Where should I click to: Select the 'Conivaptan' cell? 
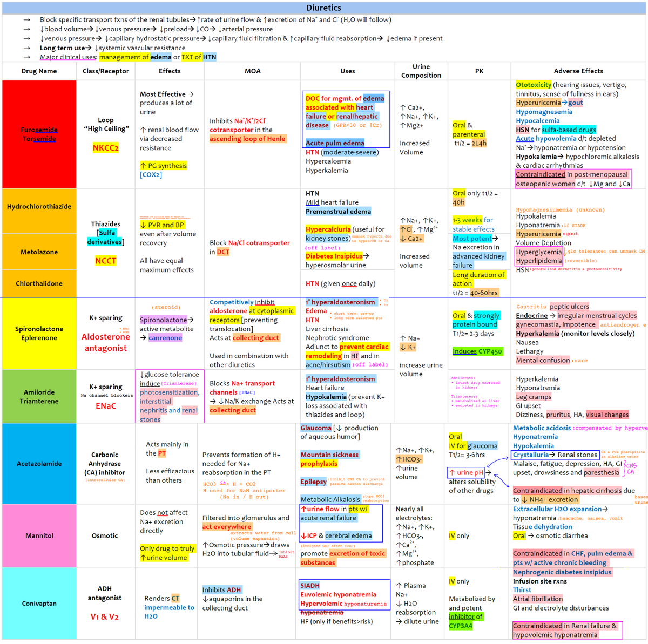click(x=39, y=603)
